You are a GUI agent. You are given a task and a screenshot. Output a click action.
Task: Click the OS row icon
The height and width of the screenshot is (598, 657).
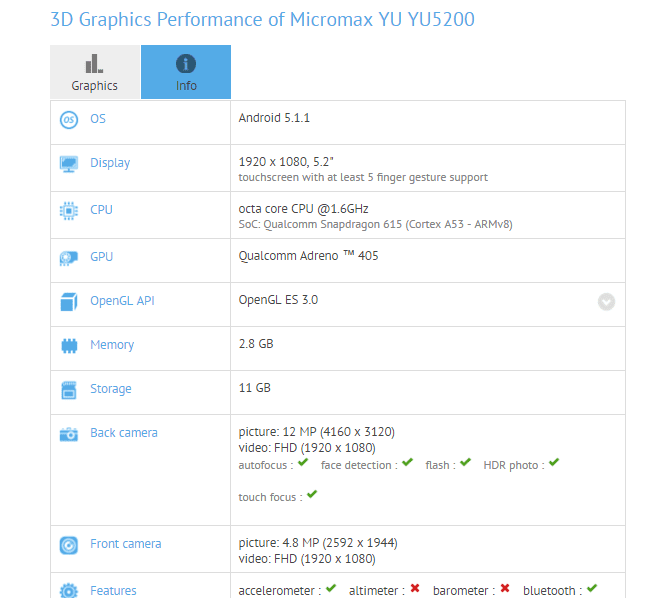(69, 120)
